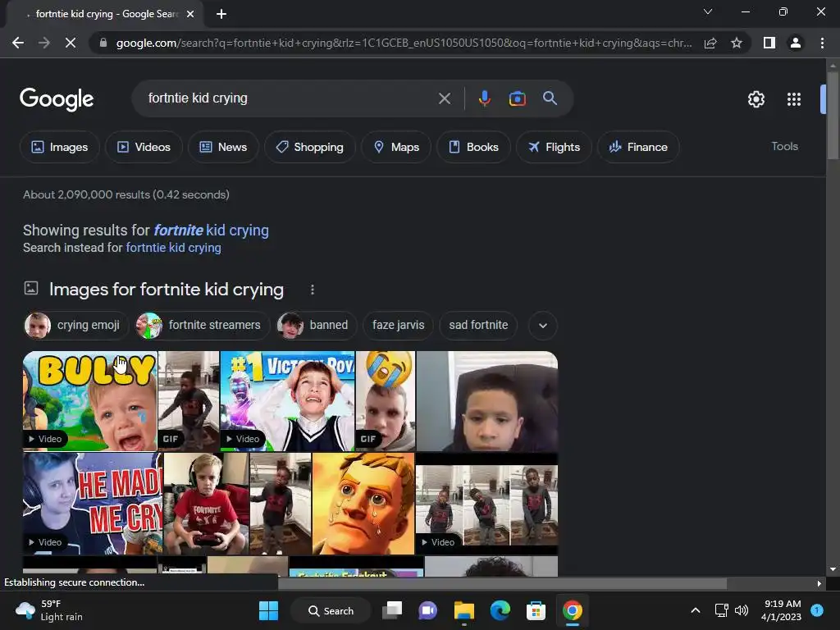Open search Tools options
Viewport: 840px width, 630px height.
pos(784,146)
